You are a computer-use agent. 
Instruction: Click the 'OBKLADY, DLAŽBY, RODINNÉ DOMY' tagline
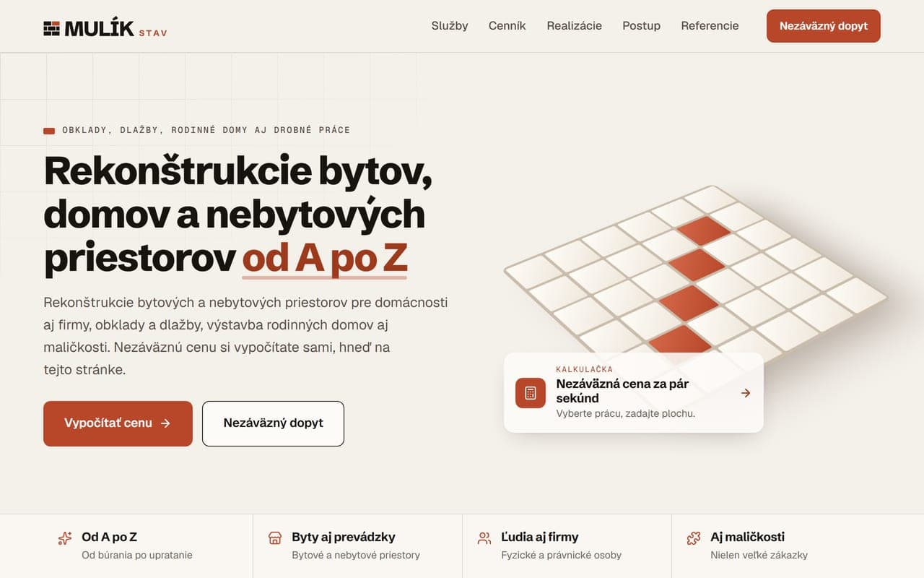(x=206, y=130)
